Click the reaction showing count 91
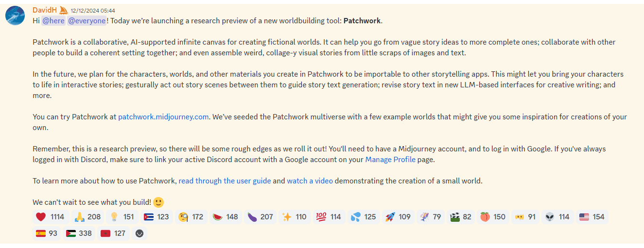Viewport: 644px width, 248px height. coord(525,217)
